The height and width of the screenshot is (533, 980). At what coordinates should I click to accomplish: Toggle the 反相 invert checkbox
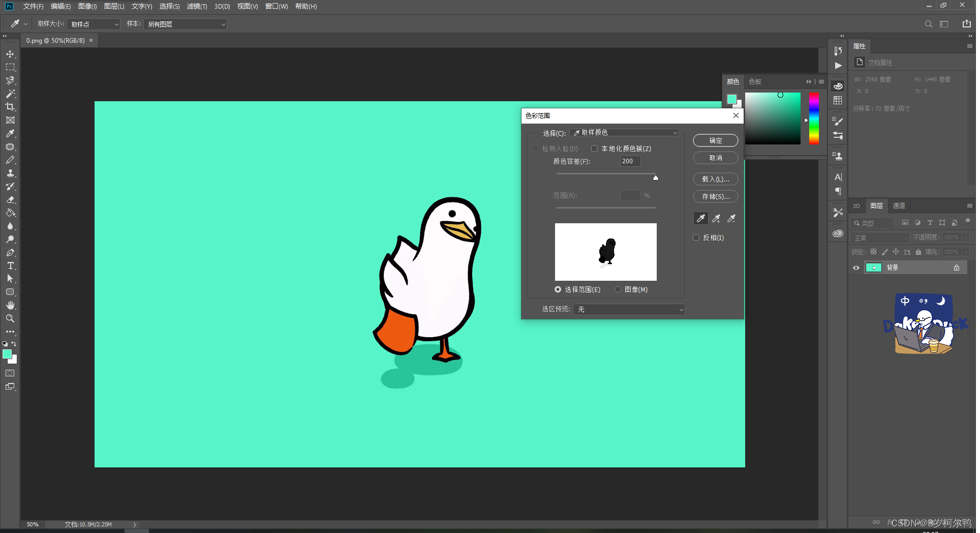[x=696, y=238]
